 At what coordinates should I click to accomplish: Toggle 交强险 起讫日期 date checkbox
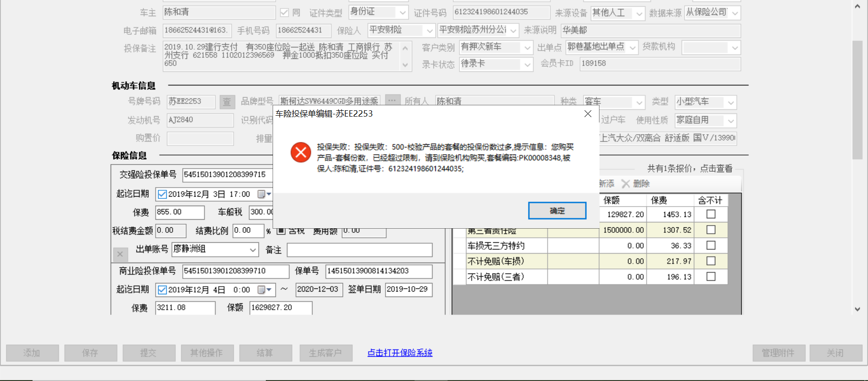162,194
